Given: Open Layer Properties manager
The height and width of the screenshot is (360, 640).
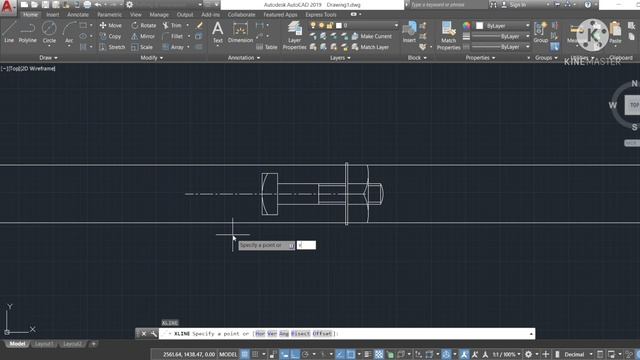Looking at the screenshot, I should (294, 36).
